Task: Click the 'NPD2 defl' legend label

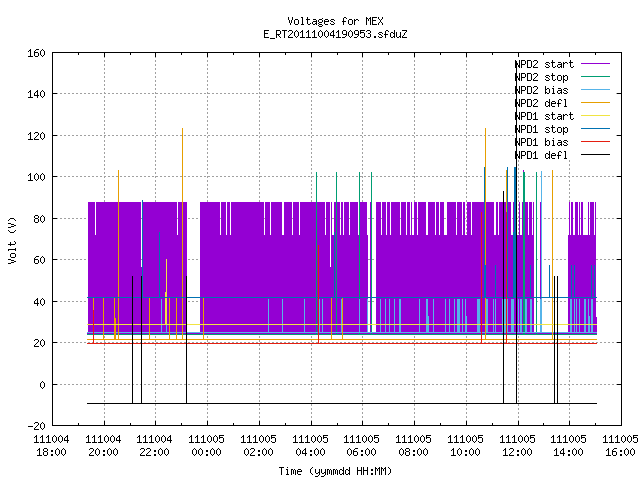Action: 542,103
